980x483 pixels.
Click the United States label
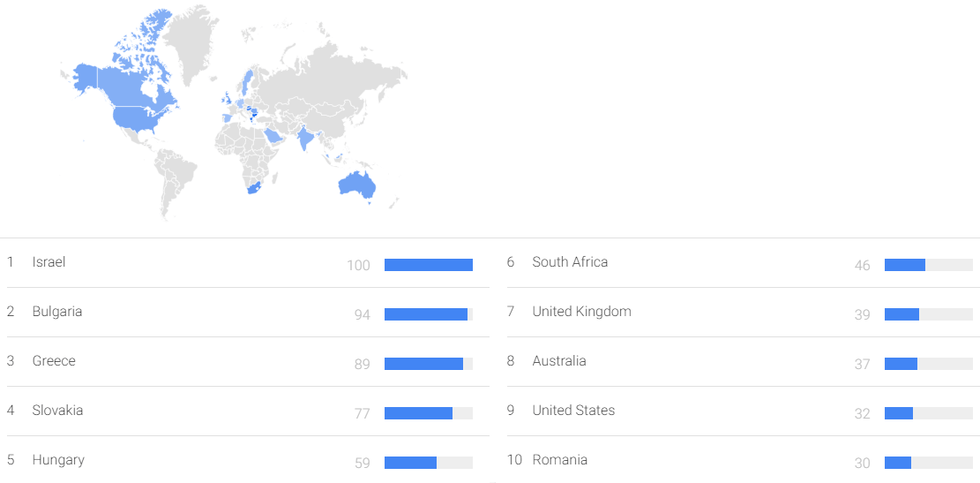point(573,411)
